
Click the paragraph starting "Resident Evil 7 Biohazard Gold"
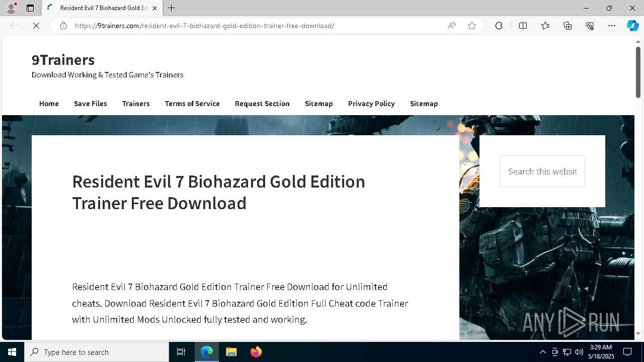(240, 303)
